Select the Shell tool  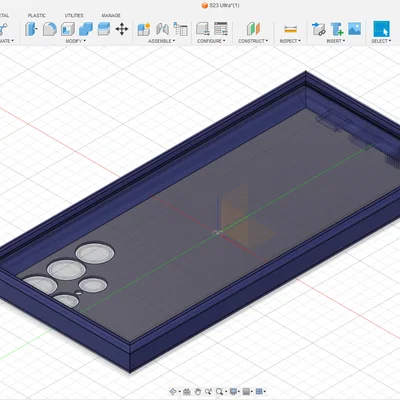click(x=68, y=29)
